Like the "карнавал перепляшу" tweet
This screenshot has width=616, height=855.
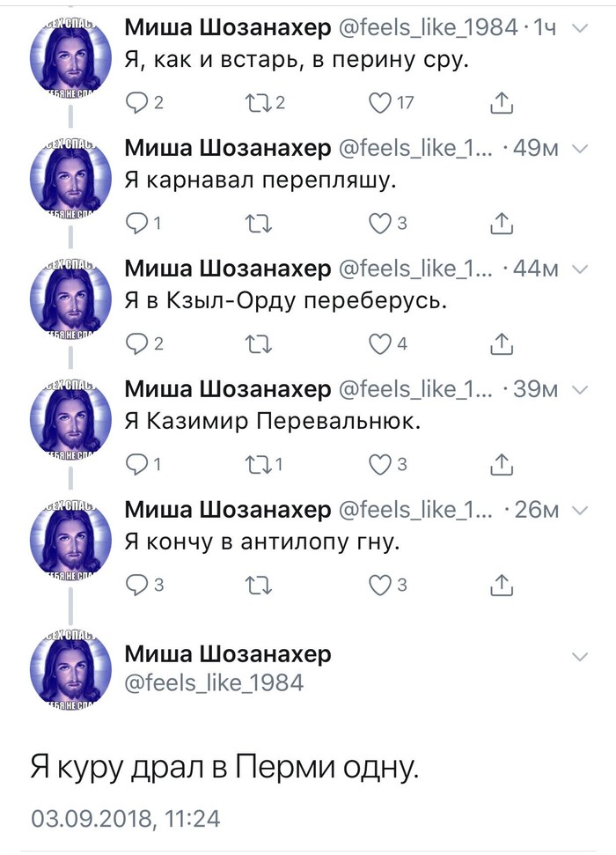(x=379, y=223)
